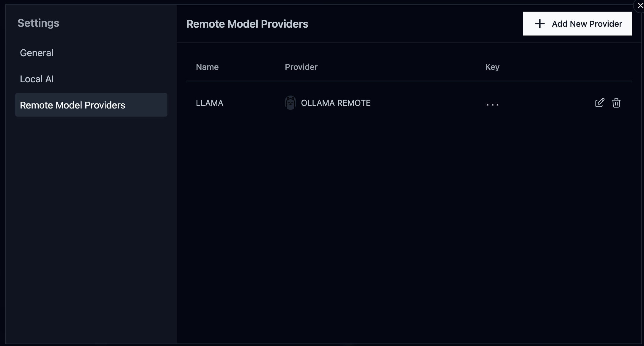Click the Provider column header
Image resolution: width=644 pixels, height=346 pixels.
[x=301, y=67]
